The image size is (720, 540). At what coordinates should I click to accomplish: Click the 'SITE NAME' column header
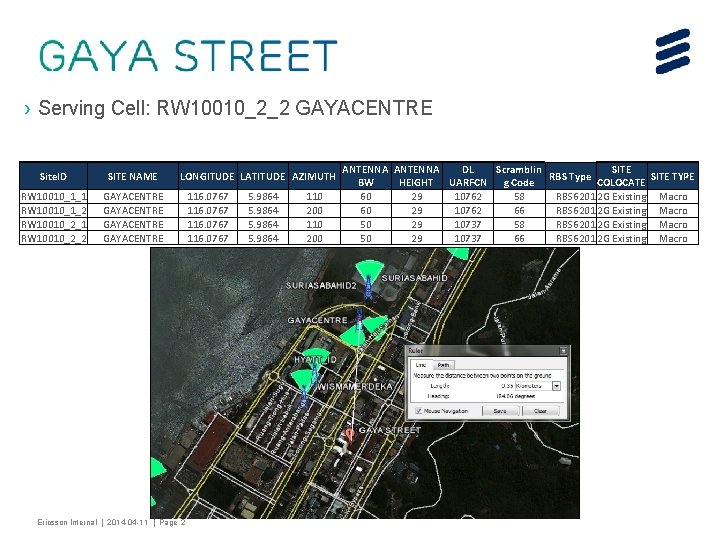coord(133,176)
